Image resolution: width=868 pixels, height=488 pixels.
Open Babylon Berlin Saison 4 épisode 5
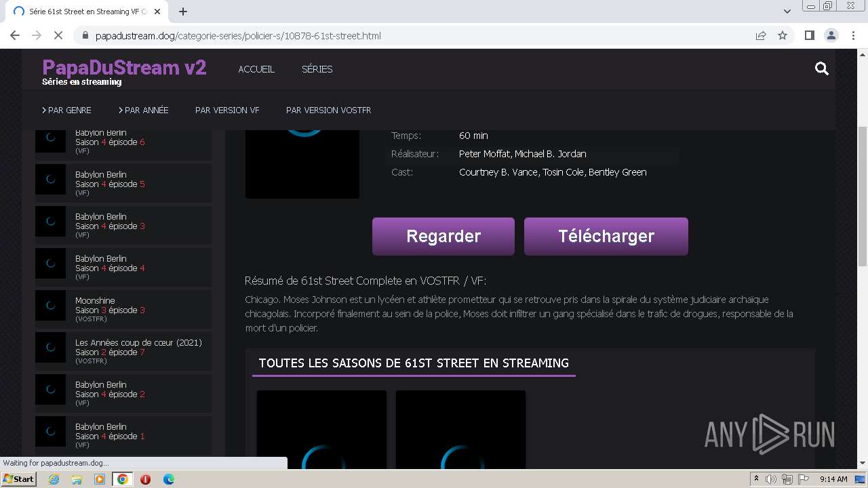(123, 183)
